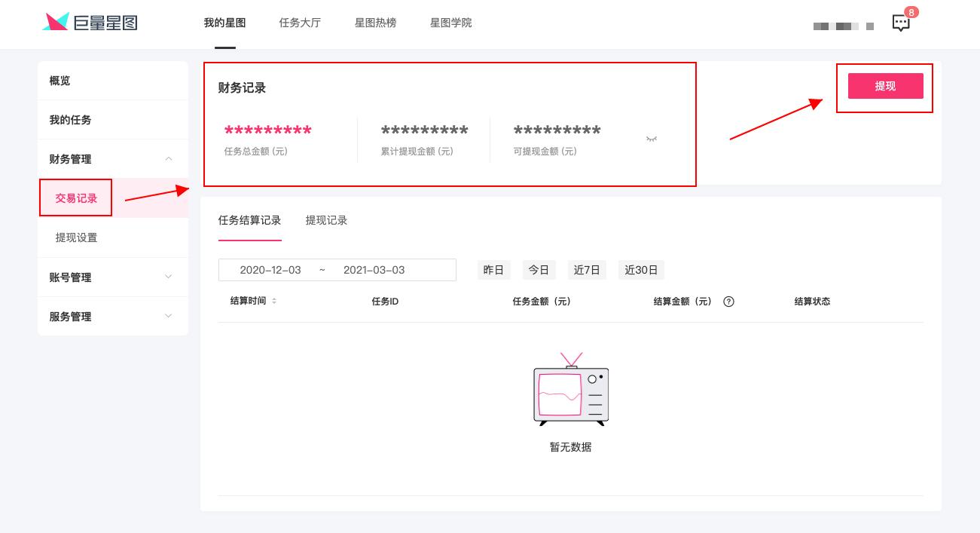Viewport: 980px width, 533px height.
Task: Filter records by 近7日
Action: point(587,269)
